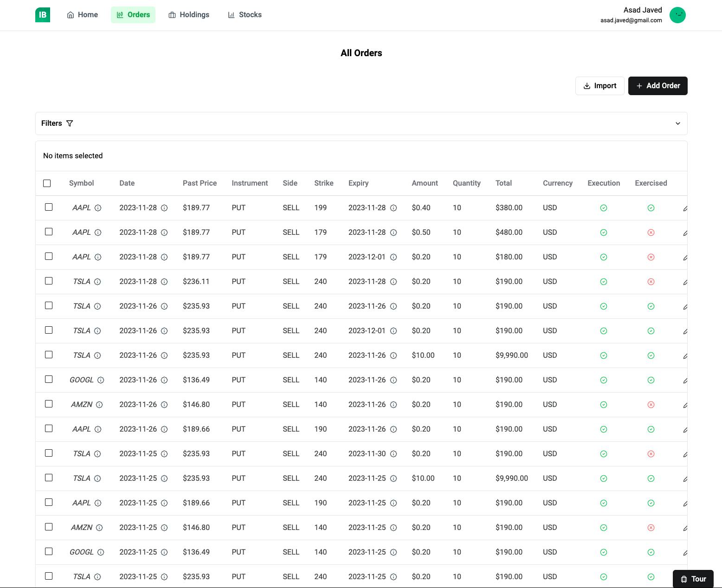The image size is (722, 588).
Task: Click the user avatar icon
Action: click(x=677, y=15)
